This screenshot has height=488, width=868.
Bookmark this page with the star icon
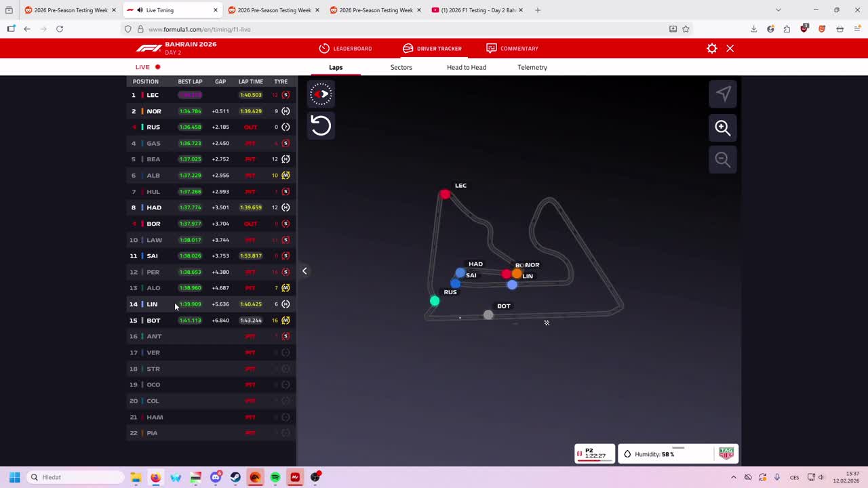coord(686,29)
